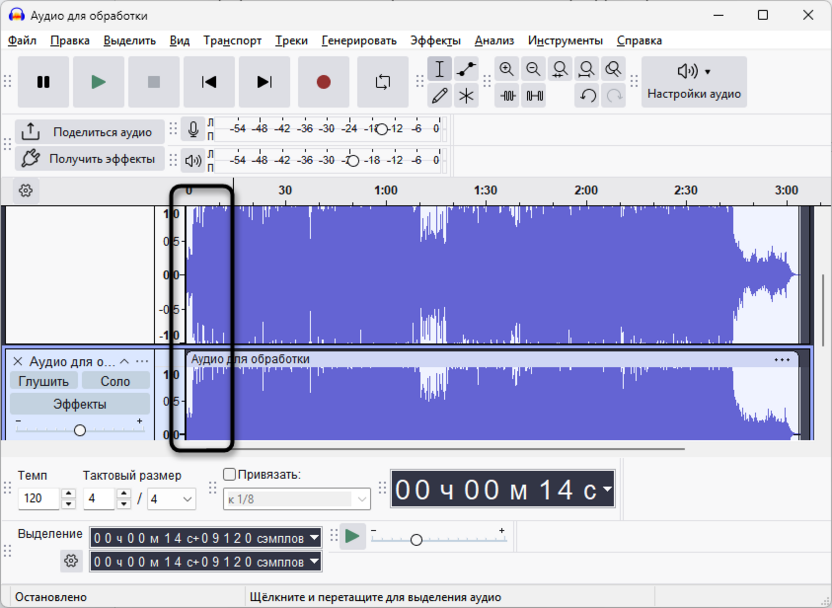Toggle loop playback
The height and width of the screenshot is (608, 832).
383,82
